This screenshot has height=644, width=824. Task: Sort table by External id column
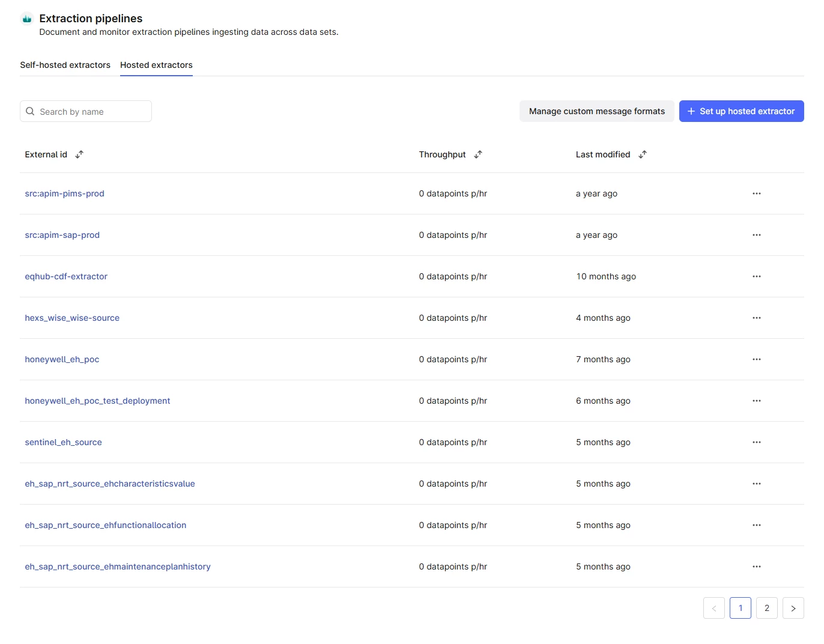pyautogui.click(x=79, y=154)
